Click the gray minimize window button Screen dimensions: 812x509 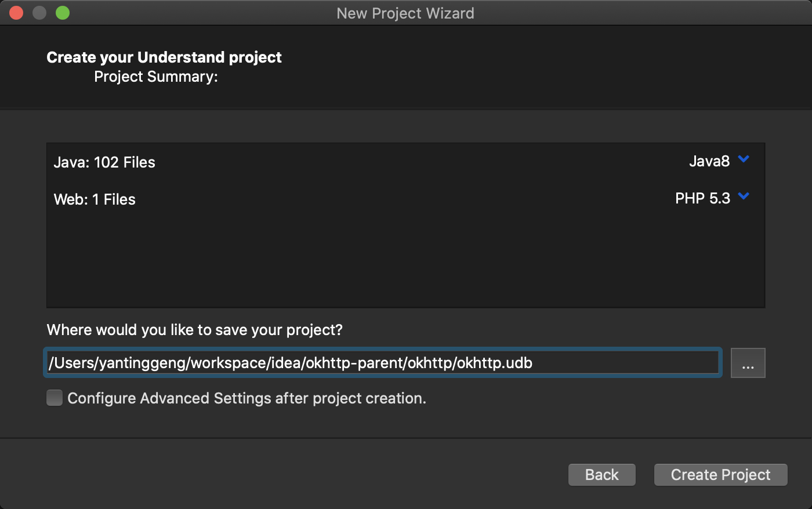[39, 13]
